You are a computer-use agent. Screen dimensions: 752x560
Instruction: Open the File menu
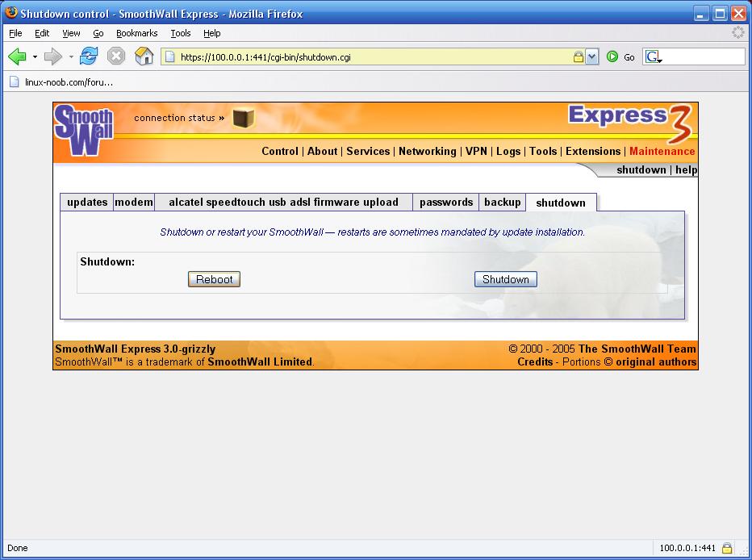pyautogui.click(x=15, y=33)
